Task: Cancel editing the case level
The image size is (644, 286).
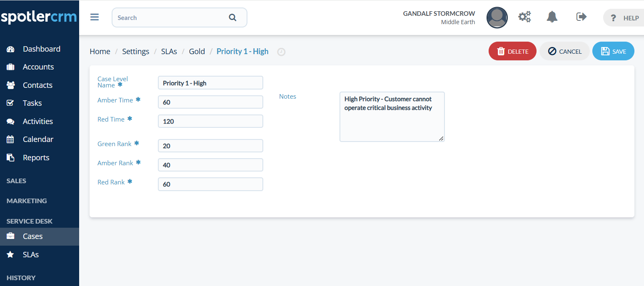Action: tap(564, 51)
